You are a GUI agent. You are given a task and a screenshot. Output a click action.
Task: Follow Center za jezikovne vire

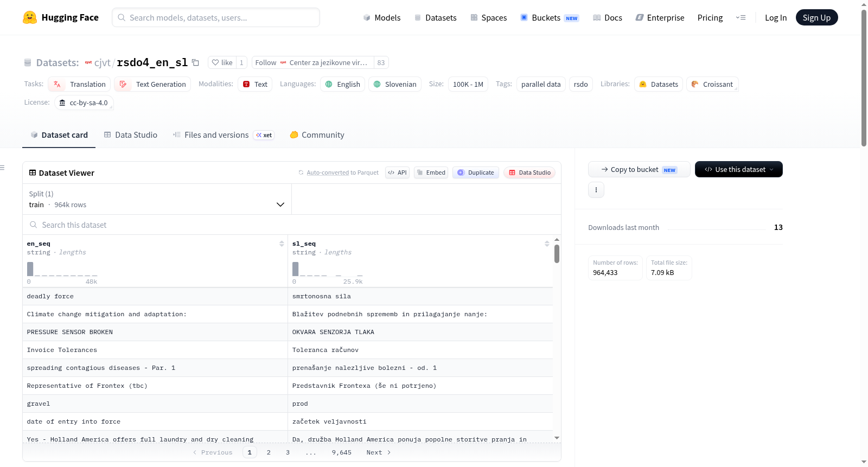tap(313, 62)
